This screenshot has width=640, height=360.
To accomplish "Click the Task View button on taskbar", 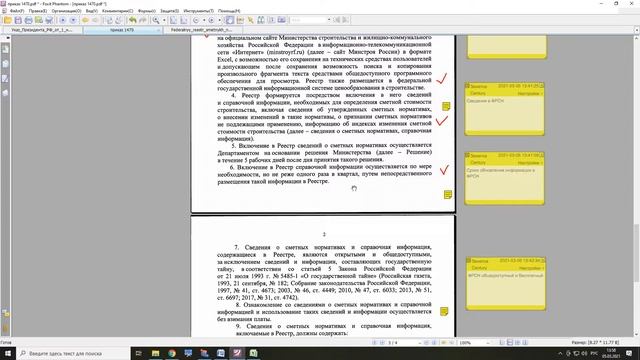I will (x=139, y=353).
